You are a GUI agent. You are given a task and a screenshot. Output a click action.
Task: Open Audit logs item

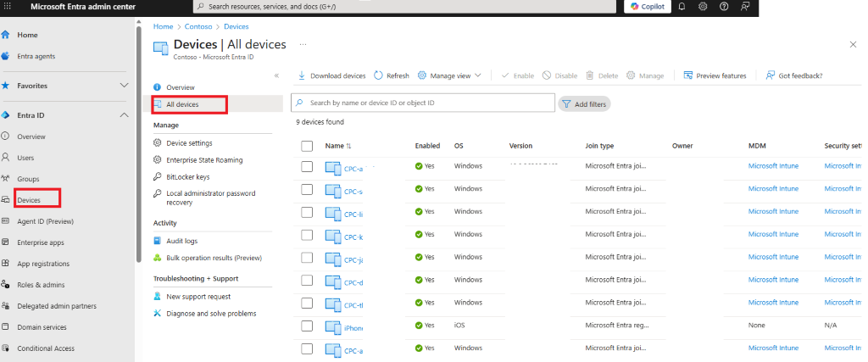click(181, 241)
